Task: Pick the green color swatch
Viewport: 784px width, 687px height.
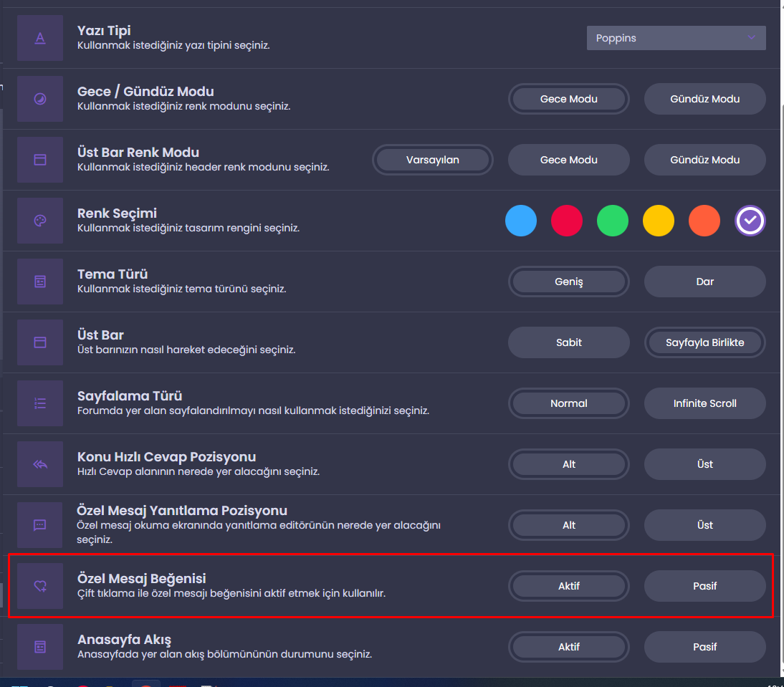Action: tap(613, 221)
